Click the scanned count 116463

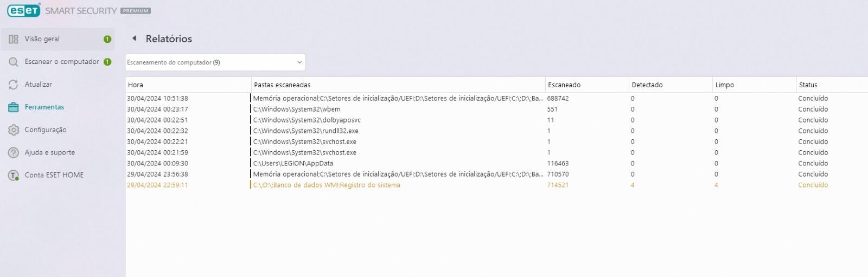point(558,164)
